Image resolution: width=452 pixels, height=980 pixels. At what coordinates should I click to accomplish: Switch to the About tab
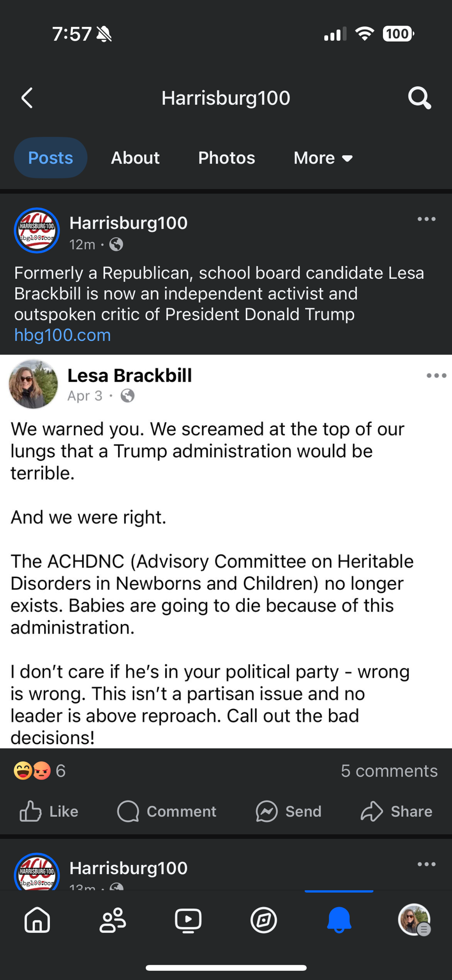point(135,158)
